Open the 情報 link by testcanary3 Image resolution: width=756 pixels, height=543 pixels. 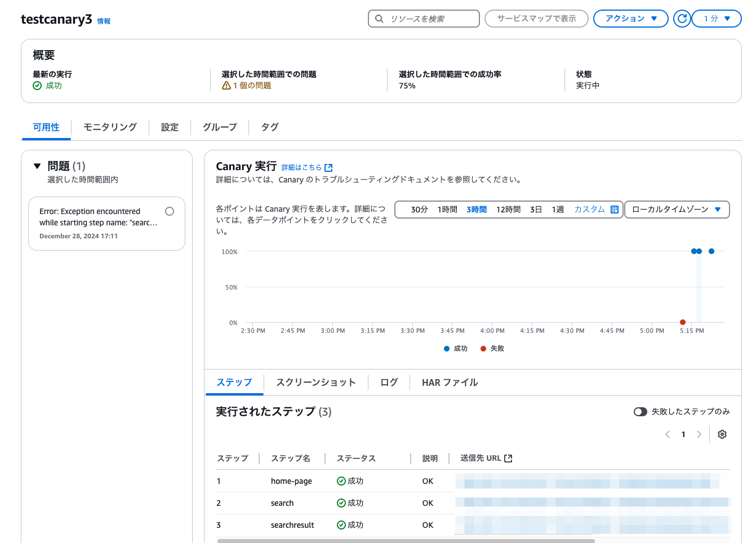(x=104, y=21)
